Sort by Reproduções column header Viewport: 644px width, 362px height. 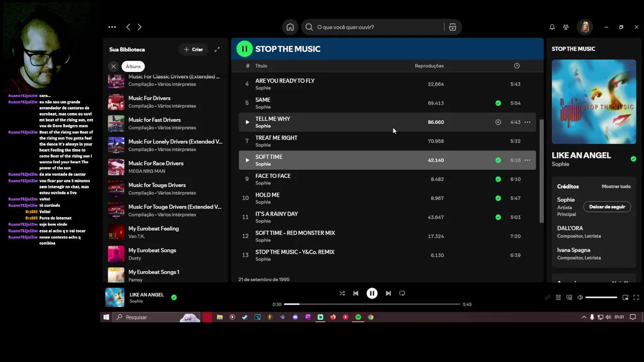(429, 66)
